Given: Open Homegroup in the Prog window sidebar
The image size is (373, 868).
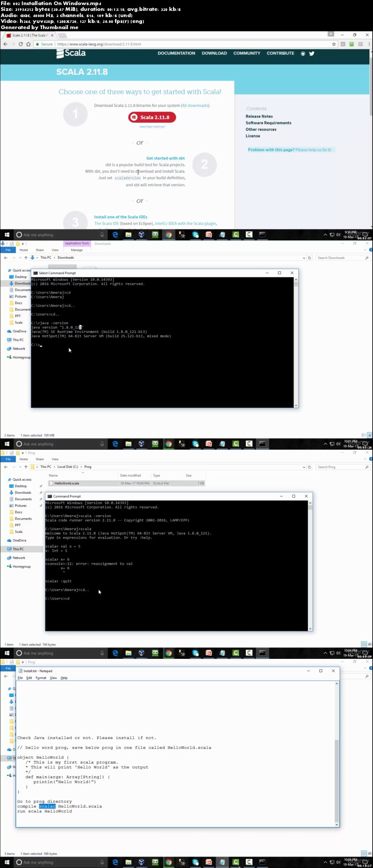Looking at the screenshot, I should pos(21,566).
